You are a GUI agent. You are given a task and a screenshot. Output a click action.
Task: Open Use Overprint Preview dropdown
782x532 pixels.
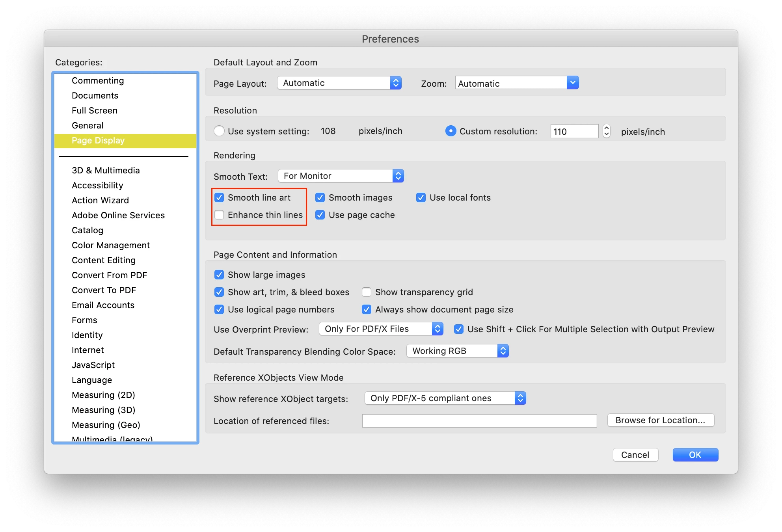[381, 329]
